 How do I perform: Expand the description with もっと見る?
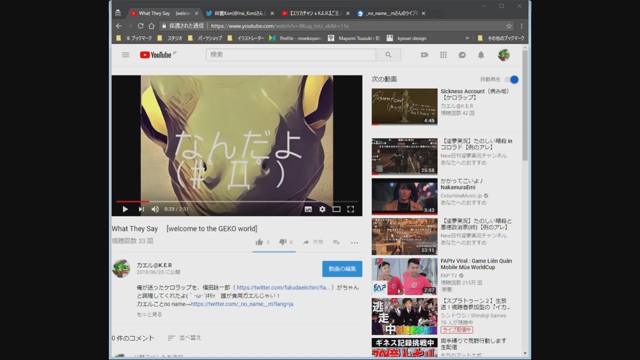149,314
